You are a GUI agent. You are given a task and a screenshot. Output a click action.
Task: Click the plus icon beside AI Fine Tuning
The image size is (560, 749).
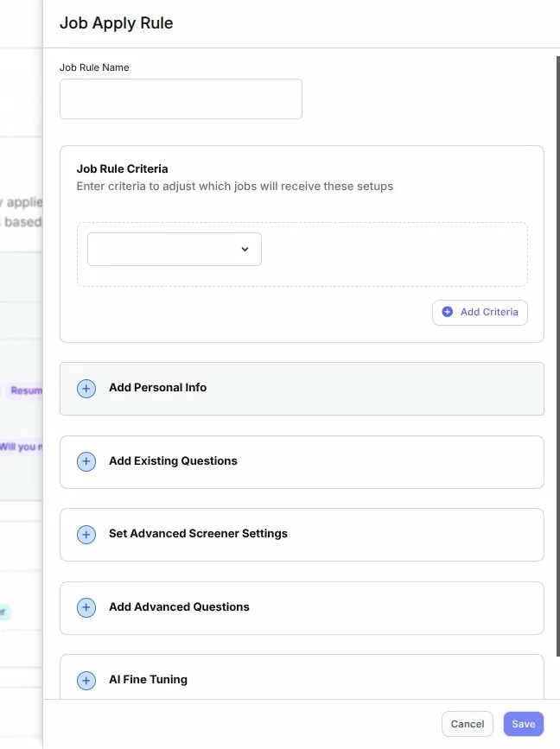[x=86, y=681]
